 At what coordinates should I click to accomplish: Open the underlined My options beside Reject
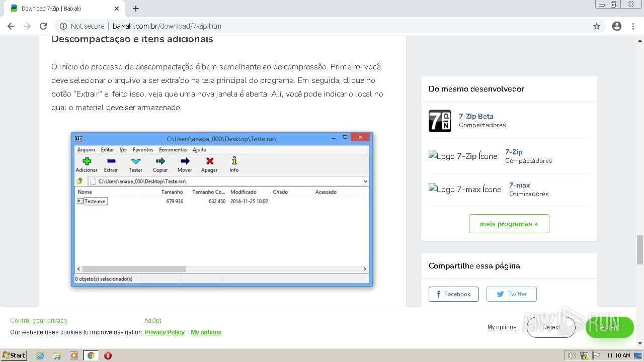[x=502, y=327]
